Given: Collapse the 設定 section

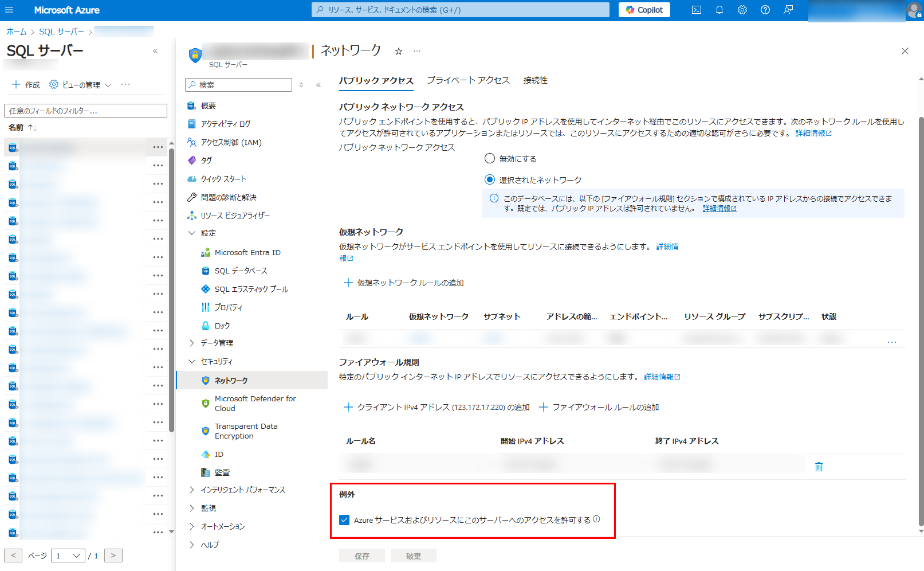Looking at the screenshot, I should click(x=192, y=233).
